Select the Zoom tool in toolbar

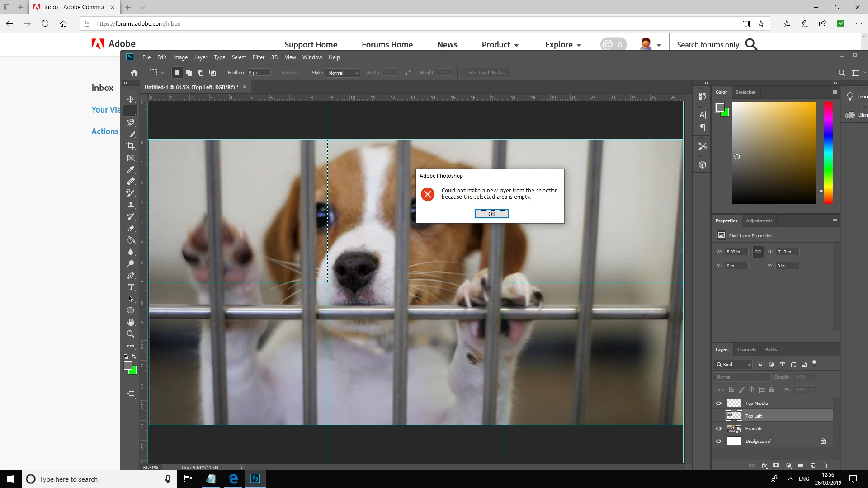(x=131, y=334)
